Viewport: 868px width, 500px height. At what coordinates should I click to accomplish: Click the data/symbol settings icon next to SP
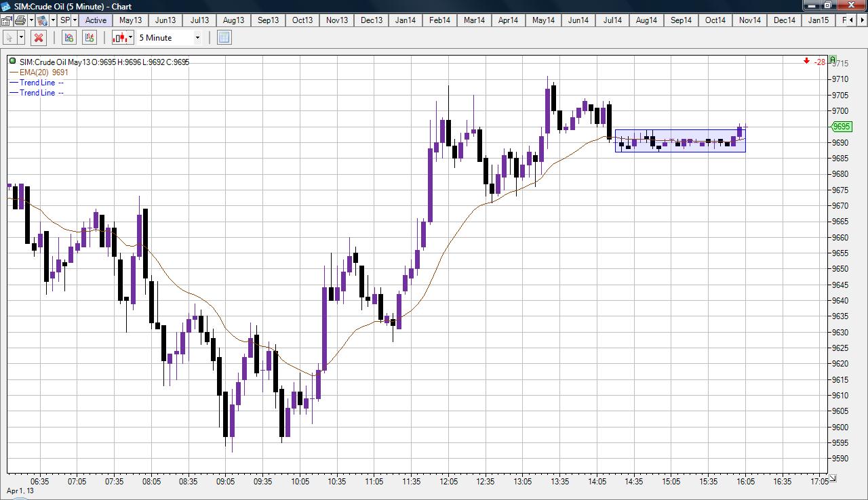pos(42,20)
